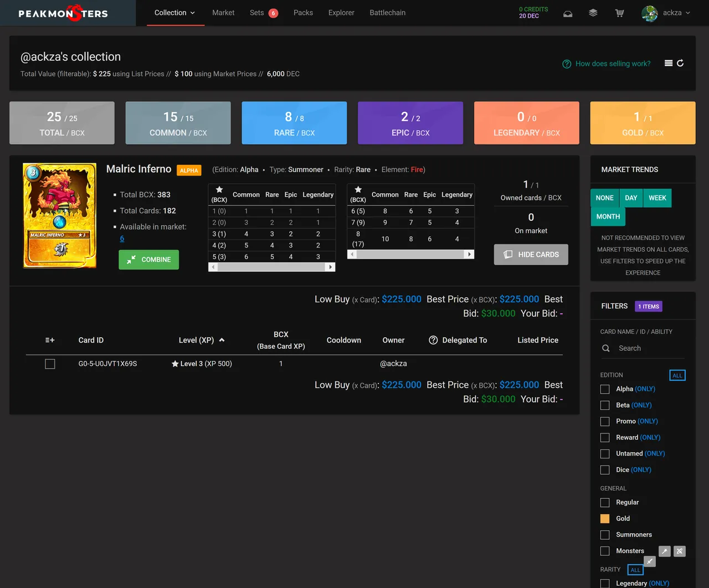
Task: Enable the Monsters filter checkbox
Action: coord(605,551)
